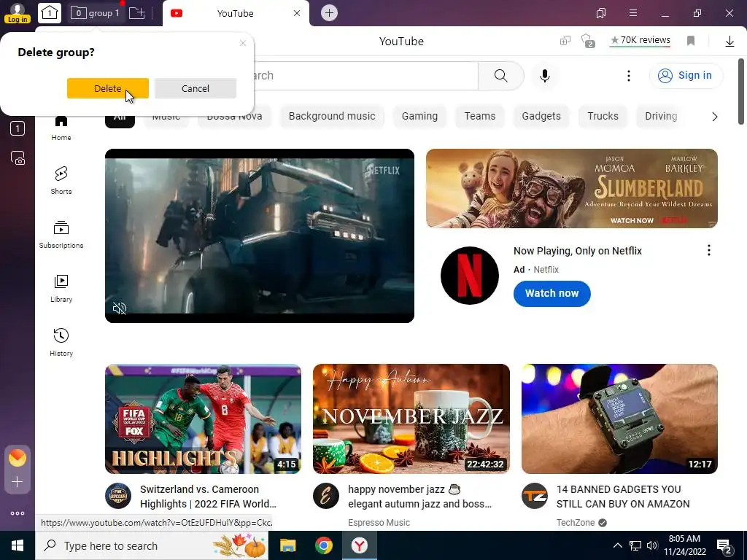
Task: Bookmark this page
Action: (691, 41)
